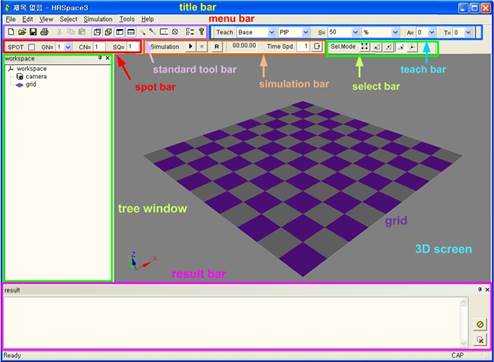
Task: Clear results with the red X icon
Action: pos(480,340)
